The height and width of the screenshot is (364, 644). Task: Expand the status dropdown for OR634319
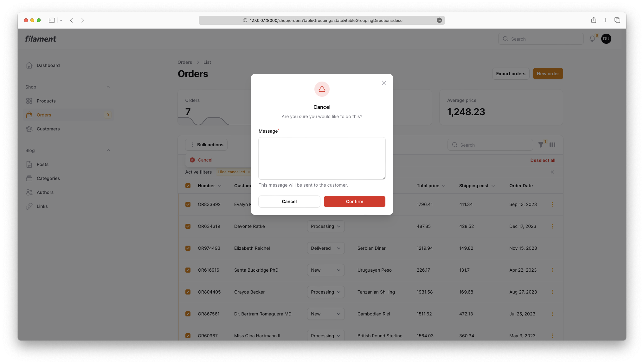point(325,226)
